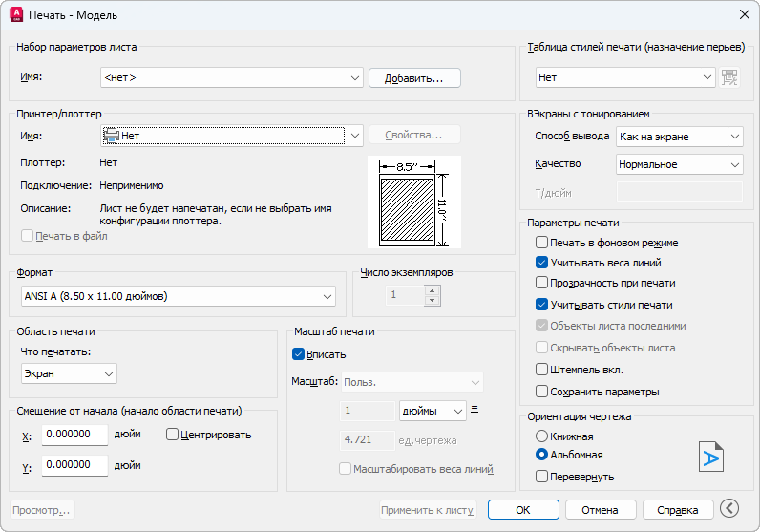This screenshot has height=532, width=760.
Task: Open the Формат paper size dropdown
Action: pyautogui.click(x=179, y=297)
